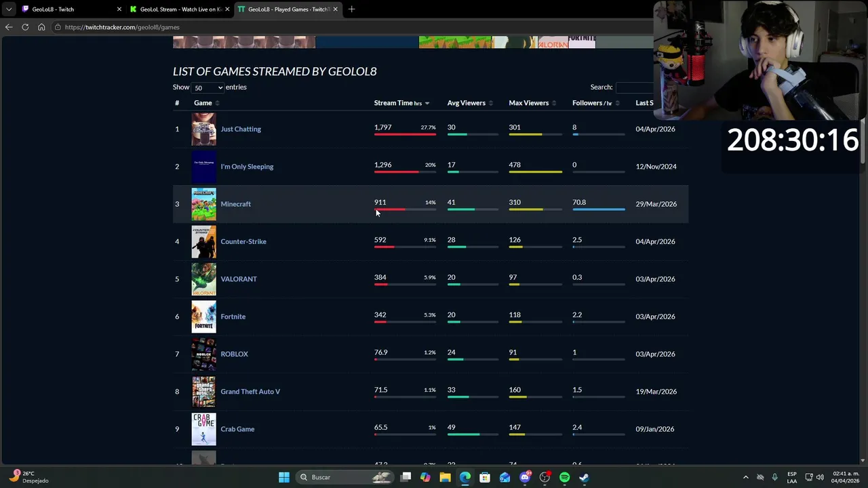Close the GeoLoL8 - Twitch tab
The width and height of the screenshot is (868, 488).
(x=119, y=9)
